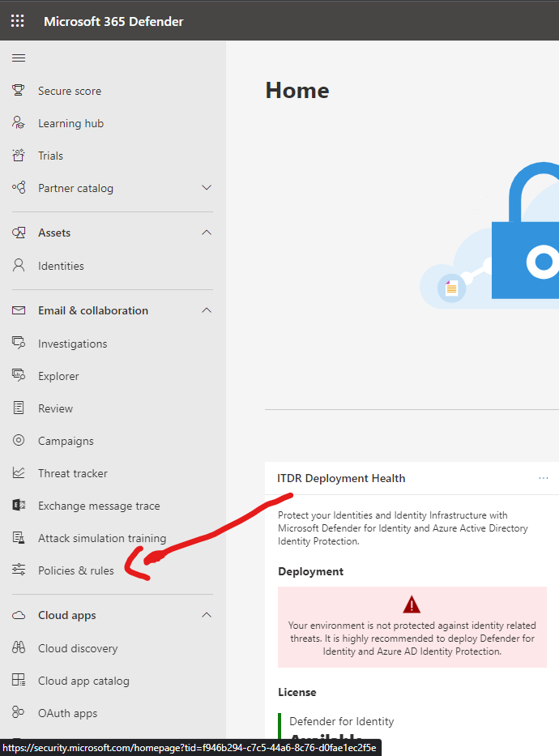This screenshot has height=756, width=559.
Task: Click the Secure score trophy icon
Action: [x=19, y=90]
